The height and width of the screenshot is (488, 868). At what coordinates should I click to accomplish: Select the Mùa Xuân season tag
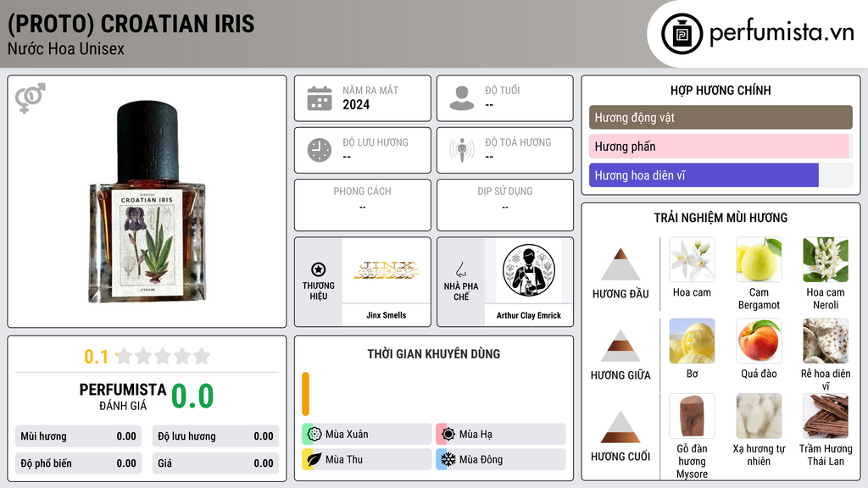(367, 435)
